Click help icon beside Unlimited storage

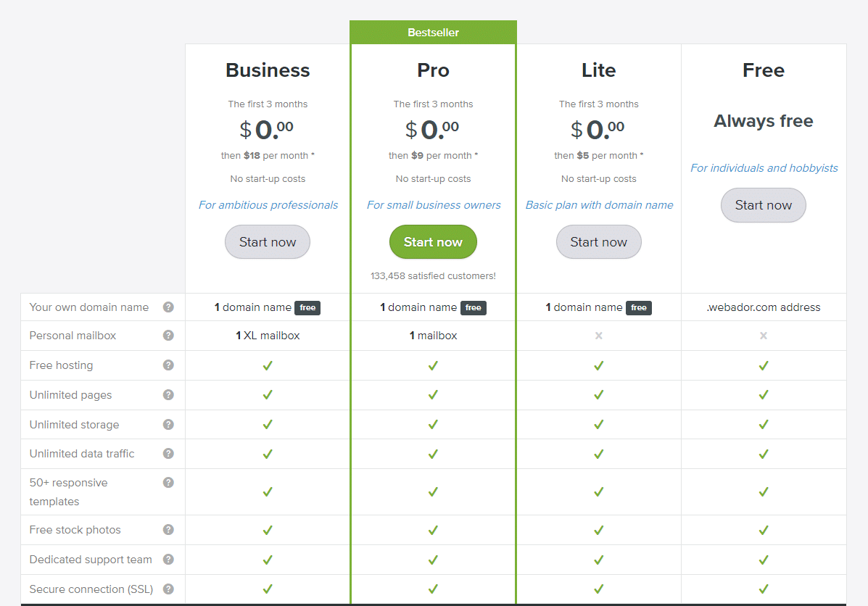click(x=168, y=425)
